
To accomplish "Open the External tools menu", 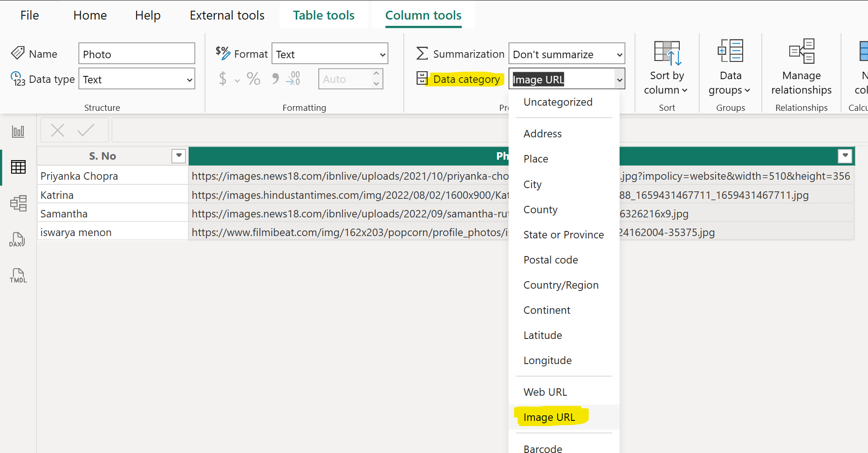I will pos(227,14).
